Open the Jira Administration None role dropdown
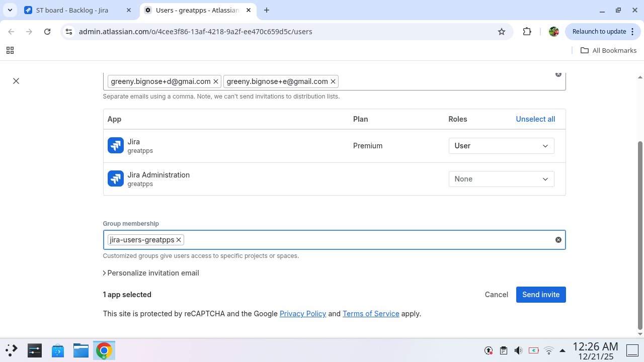This screenshot has width=644, height=362. (501, 179)
